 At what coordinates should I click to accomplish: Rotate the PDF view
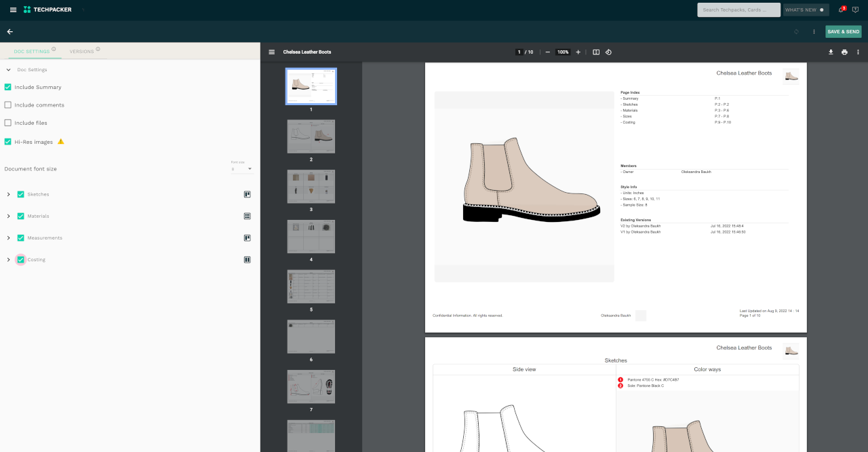click(x=608, y=52)
